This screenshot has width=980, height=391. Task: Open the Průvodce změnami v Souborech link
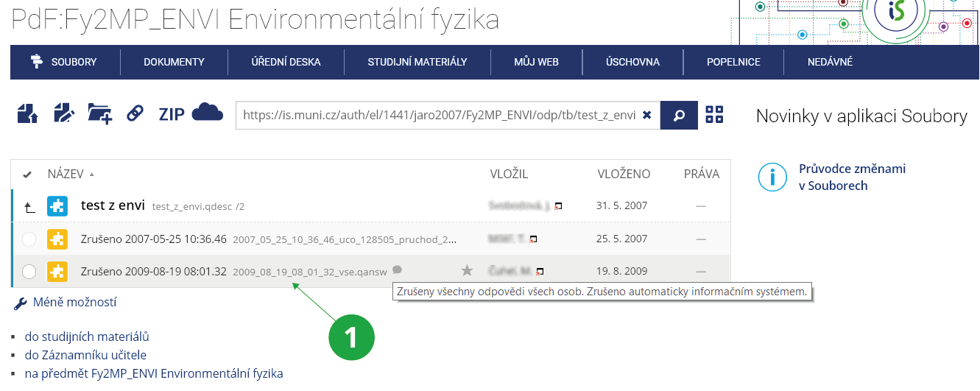pos(852,177)
